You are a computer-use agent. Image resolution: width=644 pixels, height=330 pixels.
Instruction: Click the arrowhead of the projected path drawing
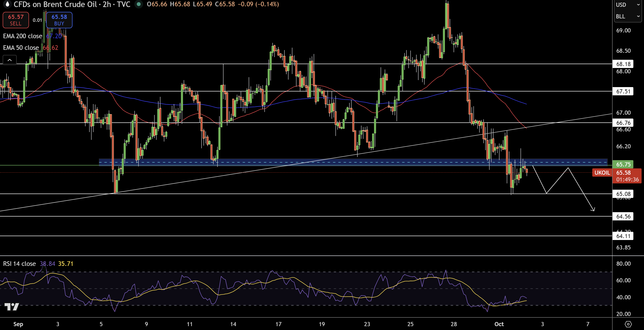(x=594, y=210)
